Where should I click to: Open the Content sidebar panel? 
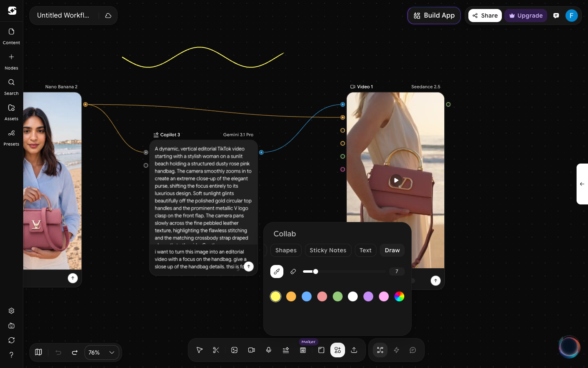11,36
